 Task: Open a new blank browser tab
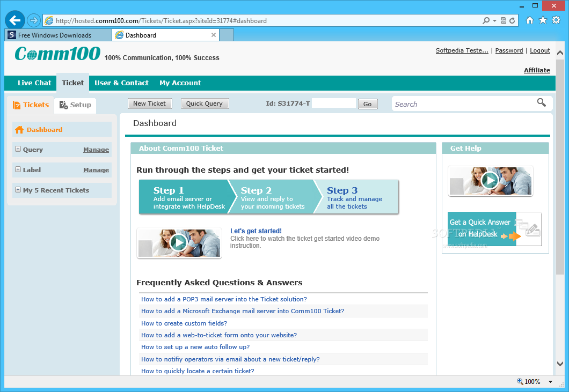[x=227, y=35]
